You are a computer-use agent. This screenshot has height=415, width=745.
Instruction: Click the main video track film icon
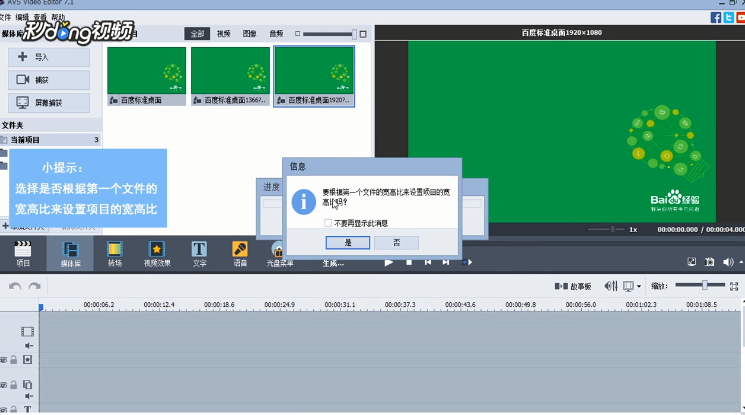click(28, 331)
